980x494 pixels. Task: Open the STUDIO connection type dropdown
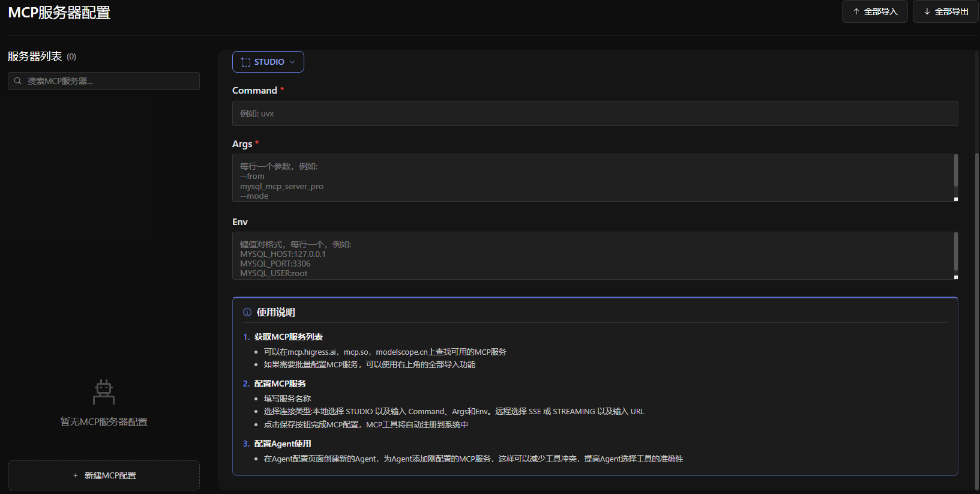(x=268, y=62)
